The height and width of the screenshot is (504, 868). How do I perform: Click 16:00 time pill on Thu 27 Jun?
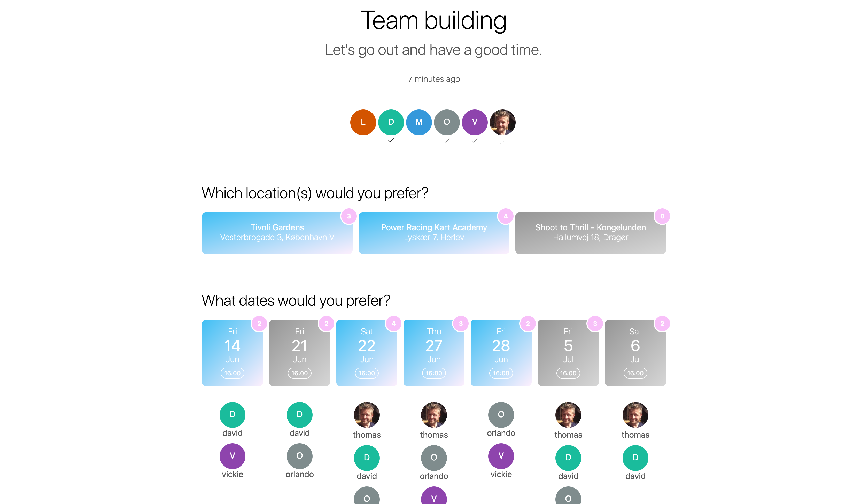[434, 373]
